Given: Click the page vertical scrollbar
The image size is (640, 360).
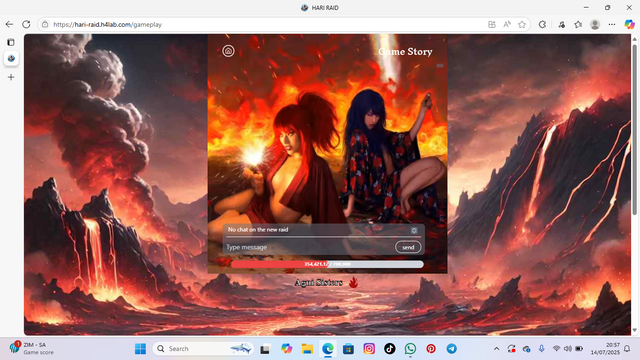Looking at the screenshot, I should [x=634, y=129].
